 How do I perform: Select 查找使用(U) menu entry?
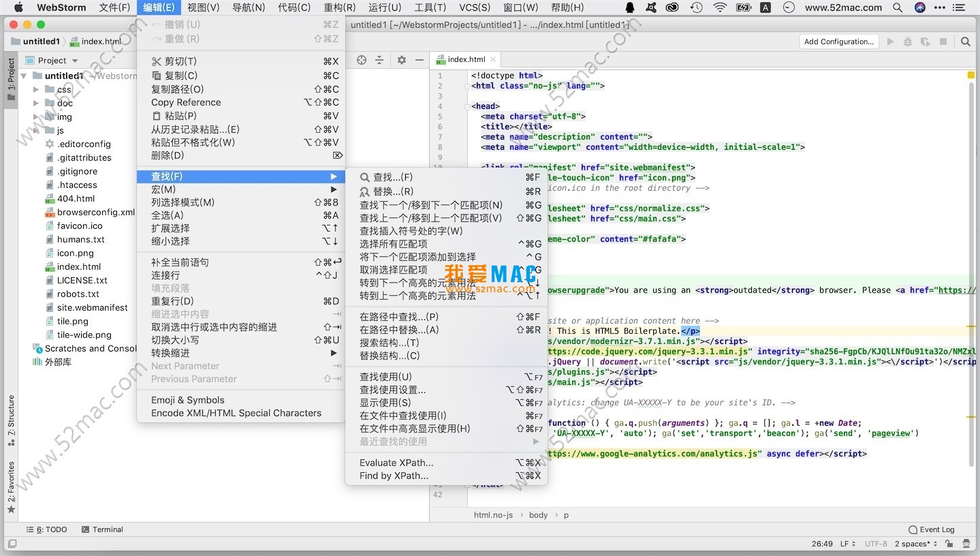[x=446, y=376]
